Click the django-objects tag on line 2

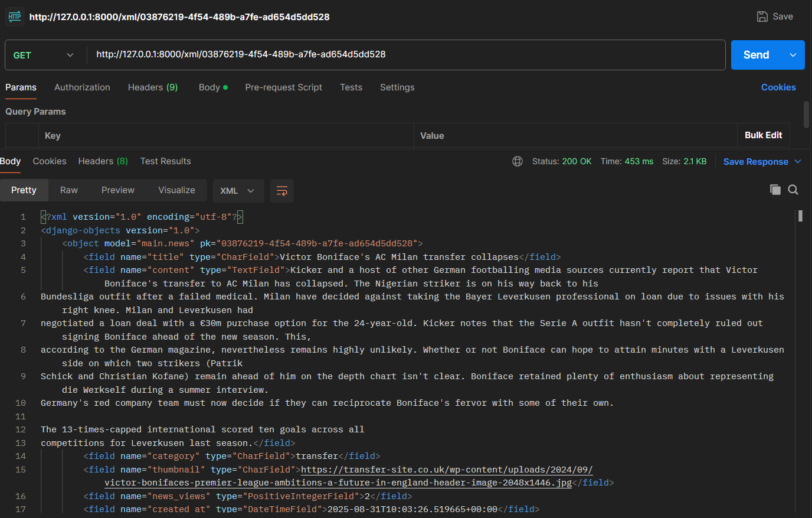point(120,230)
